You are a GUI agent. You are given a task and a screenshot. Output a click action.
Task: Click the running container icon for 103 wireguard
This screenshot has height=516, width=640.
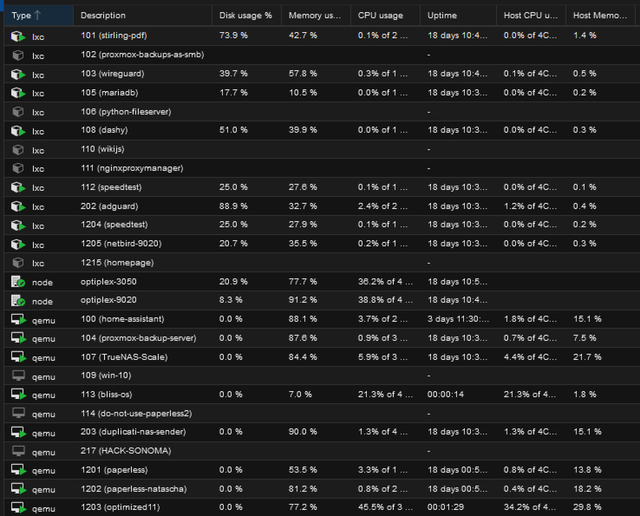click(x=18, y=74)
